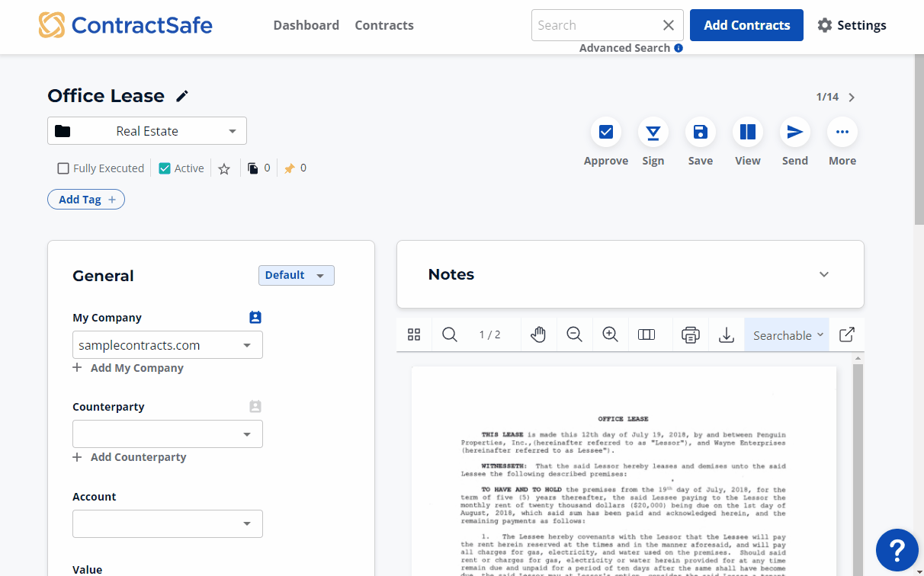Click the Add Contracts button
Image resolution: width=924 pixels, height=576 pixels.
[746, 25]
